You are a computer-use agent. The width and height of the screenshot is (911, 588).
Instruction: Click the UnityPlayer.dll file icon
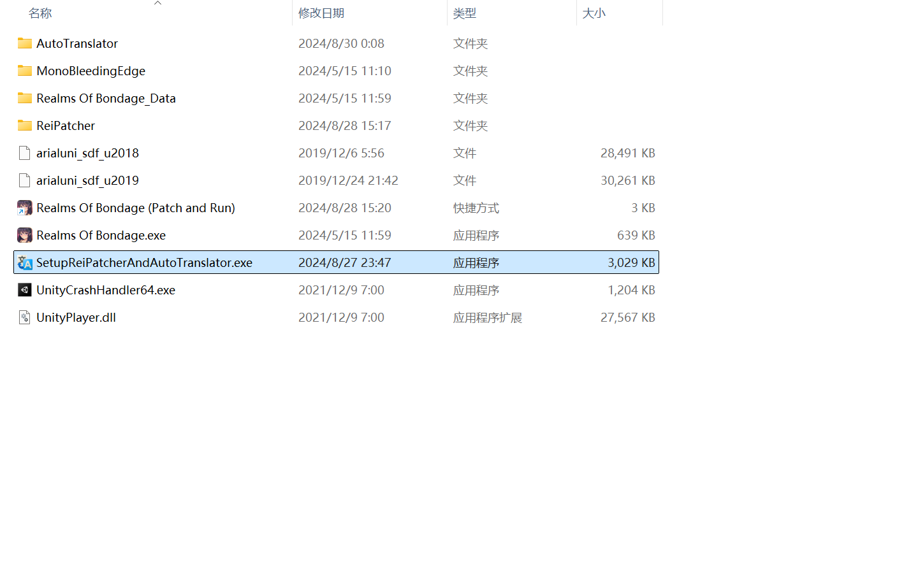[25, 317]
